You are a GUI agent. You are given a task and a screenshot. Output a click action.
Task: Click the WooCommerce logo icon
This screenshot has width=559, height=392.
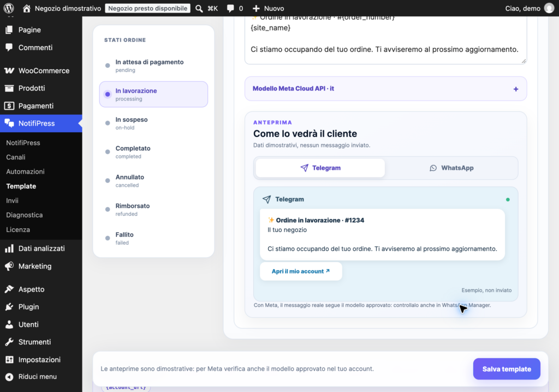pyautogui.click(x=9, y=70)
